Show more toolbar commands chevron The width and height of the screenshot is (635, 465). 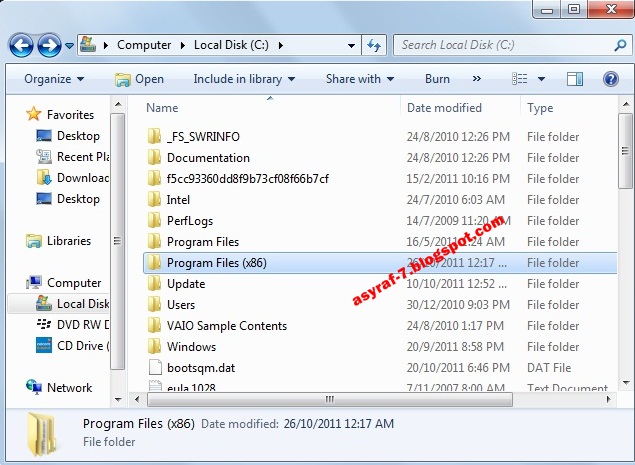[477, 79]
